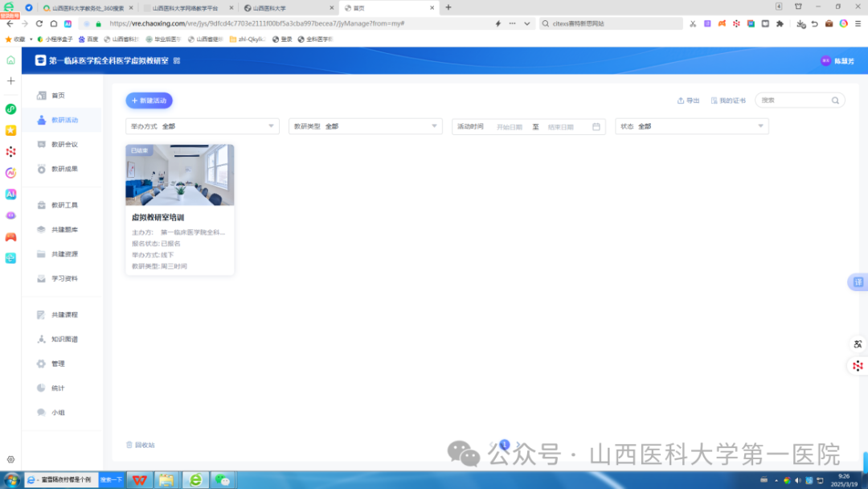Open 教研会议 in the sidebar
This screenshot has height=489, width=868.
(64, 145)
